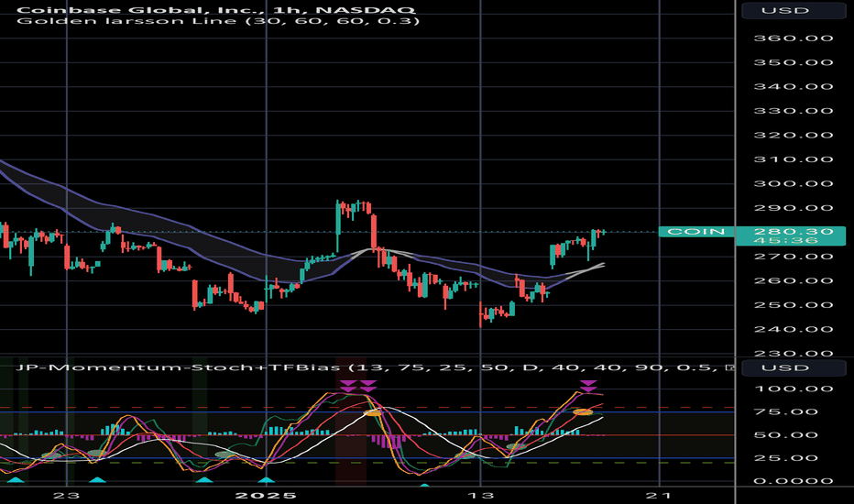Click the cyan triangle nearest the 23 date line
This screenshot has width=854, height=504.
tap(97, 480)
